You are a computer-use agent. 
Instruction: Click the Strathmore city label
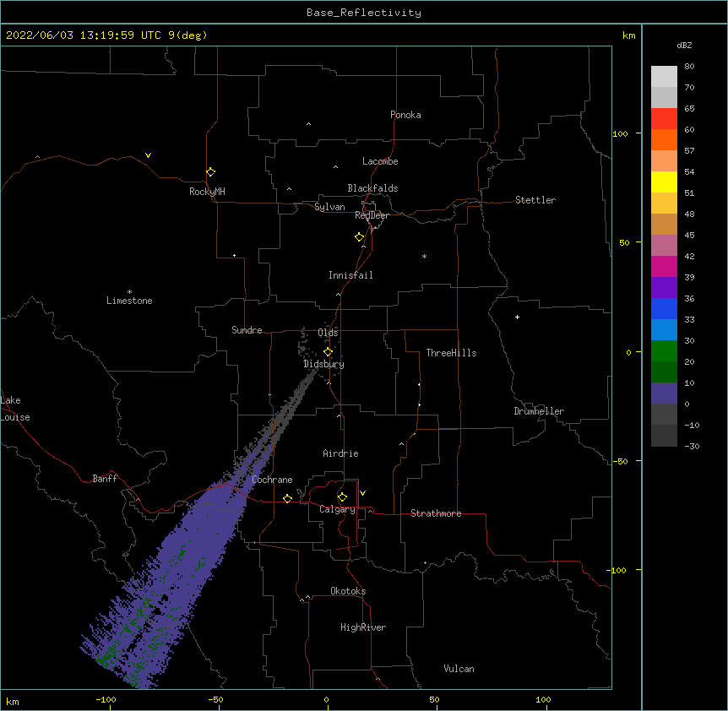tap(436, 513)
